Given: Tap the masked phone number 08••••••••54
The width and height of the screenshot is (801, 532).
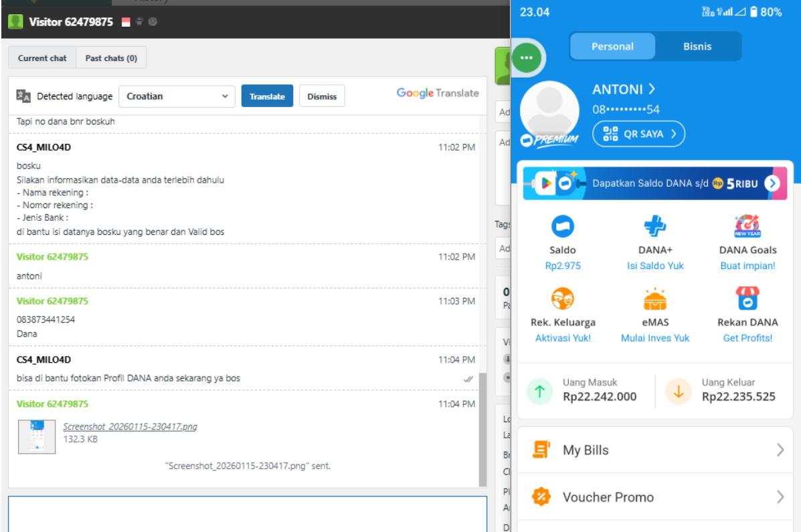Looking at the screenshot, I should 626,109.
